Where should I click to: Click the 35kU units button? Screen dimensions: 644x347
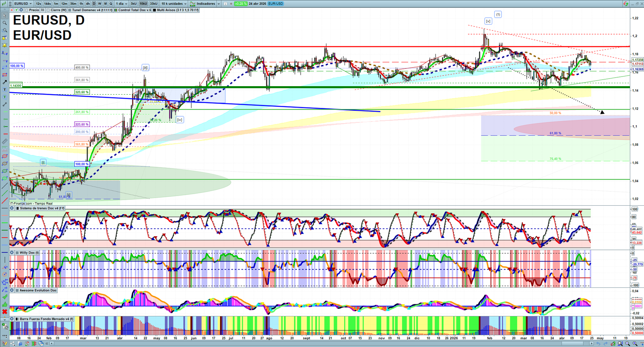pyautogui.click(x=154, y=4)
